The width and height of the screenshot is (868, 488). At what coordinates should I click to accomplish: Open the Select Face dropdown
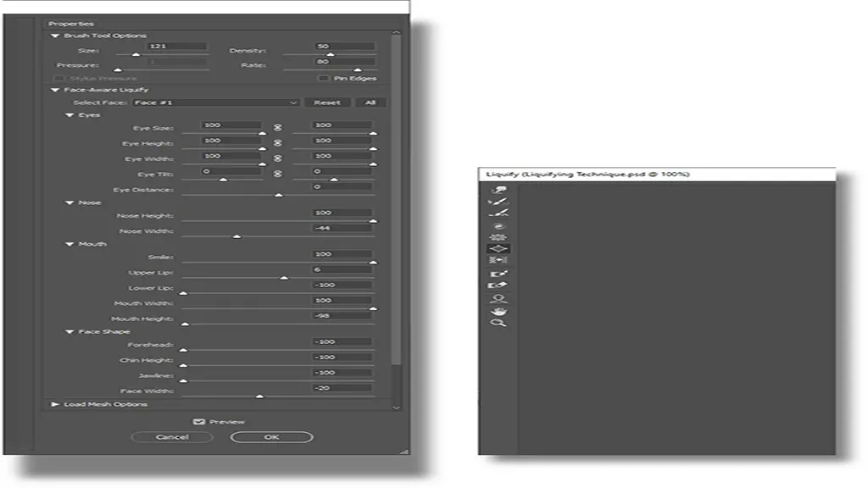click(216, 103)
